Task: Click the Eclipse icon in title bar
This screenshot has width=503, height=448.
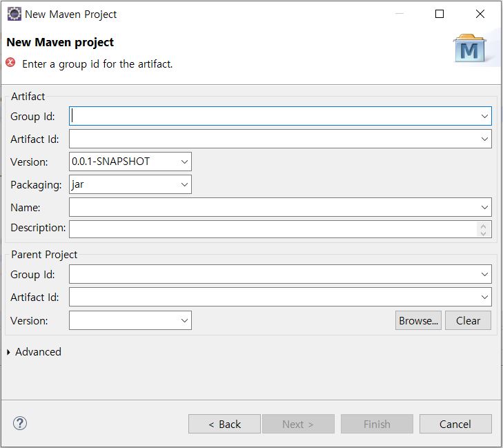Action: (14, 14)
